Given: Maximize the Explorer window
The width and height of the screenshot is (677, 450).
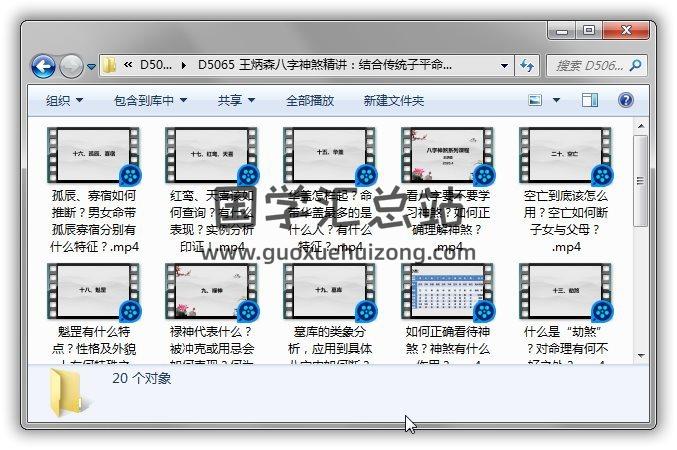Looking at the screenshot, I should click(588, 31).
